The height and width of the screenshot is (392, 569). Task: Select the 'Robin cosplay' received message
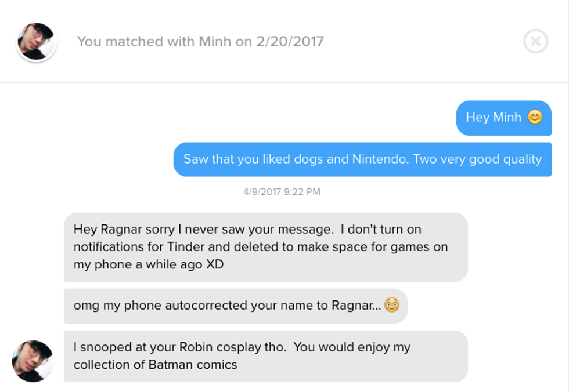(x=265, y=356)
